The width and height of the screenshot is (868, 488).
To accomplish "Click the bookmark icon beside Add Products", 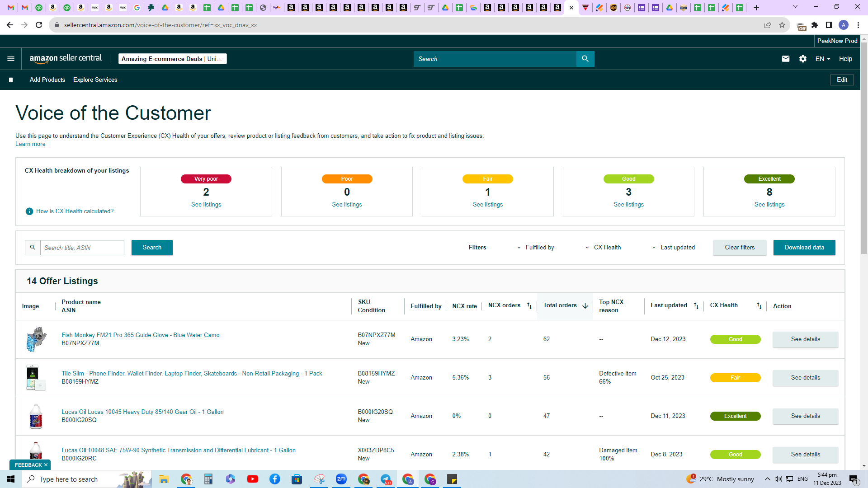I will 11,80.
